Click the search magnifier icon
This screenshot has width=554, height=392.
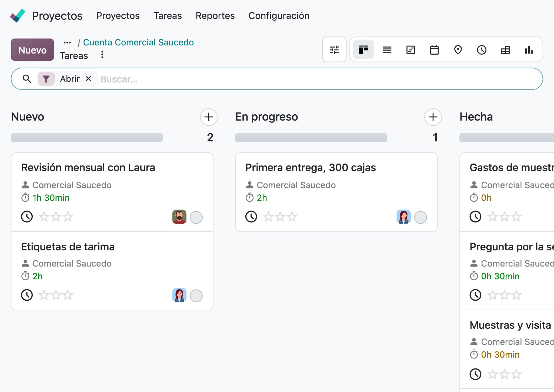[x=27, y=79]
